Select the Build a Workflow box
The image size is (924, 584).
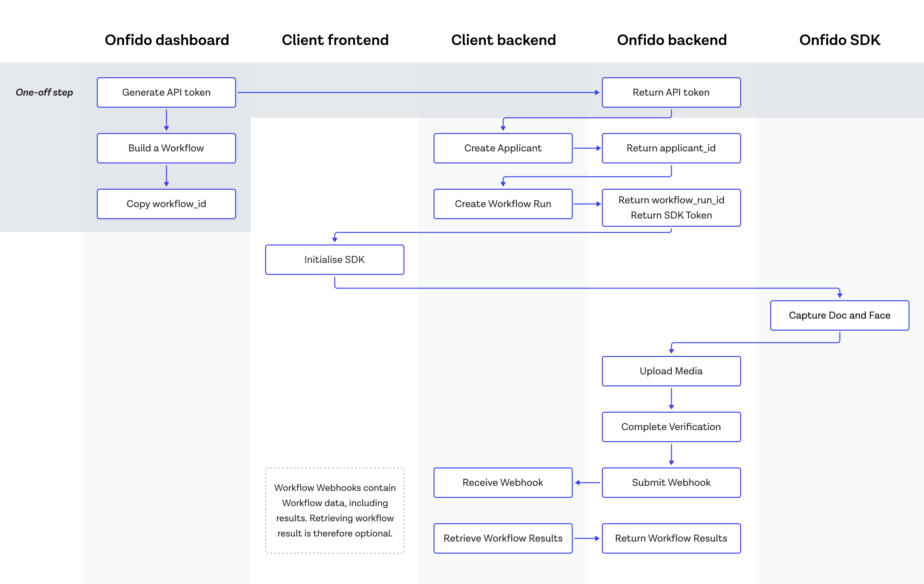click(166, 148)
